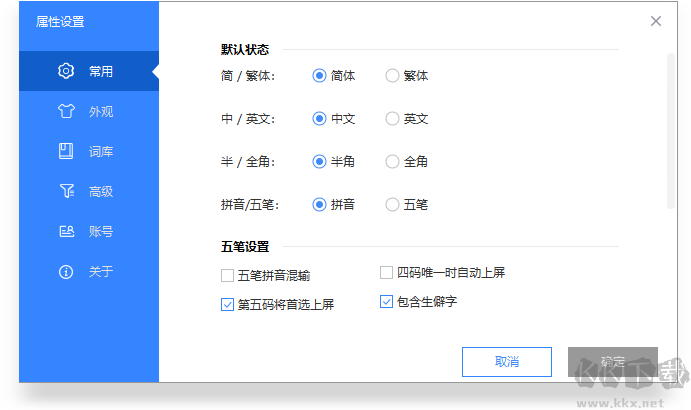691x410 pixels.
Task: Enable 五笔拼音混输 checkbox
Action: coord(227,276)
